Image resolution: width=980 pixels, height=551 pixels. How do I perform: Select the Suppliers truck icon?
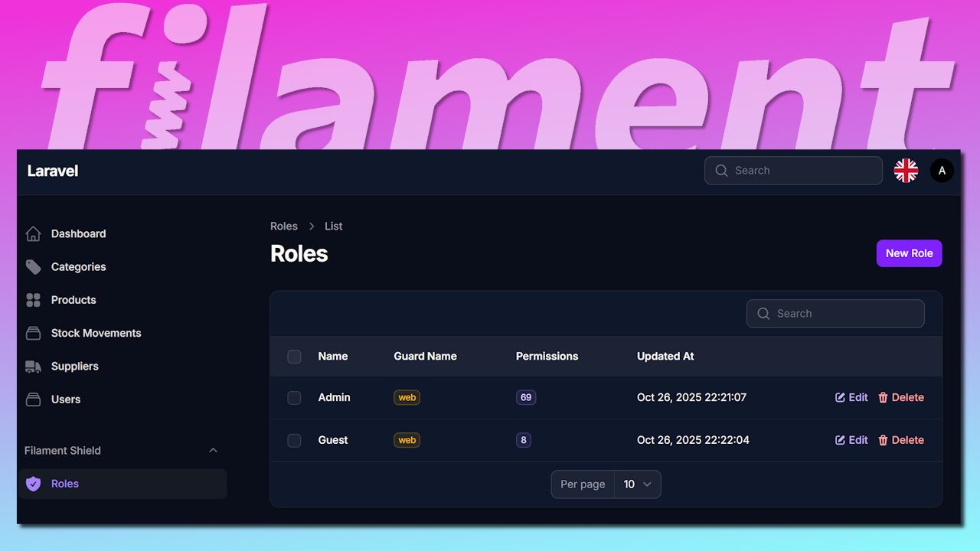point(33,366)
